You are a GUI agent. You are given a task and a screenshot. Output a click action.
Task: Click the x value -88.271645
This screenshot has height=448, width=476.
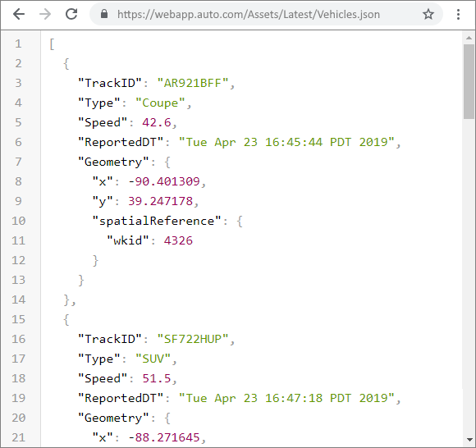(x=164, y=437)
